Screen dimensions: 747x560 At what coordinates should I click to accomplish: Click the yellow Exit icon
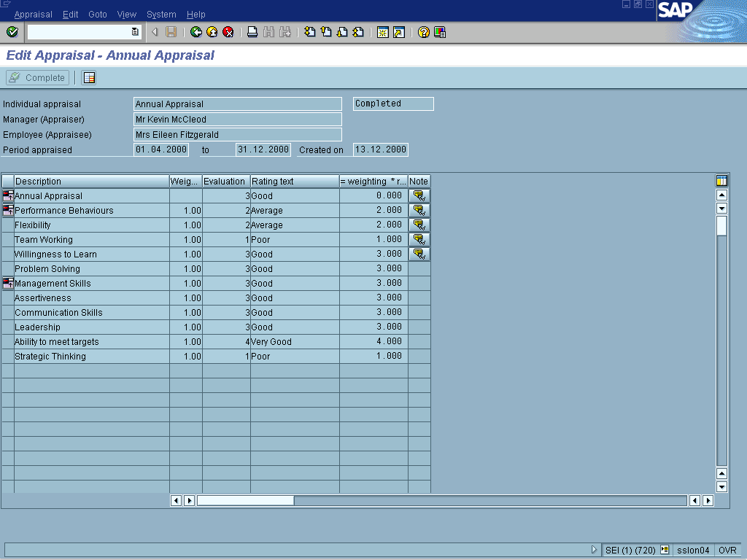point(212,32)
